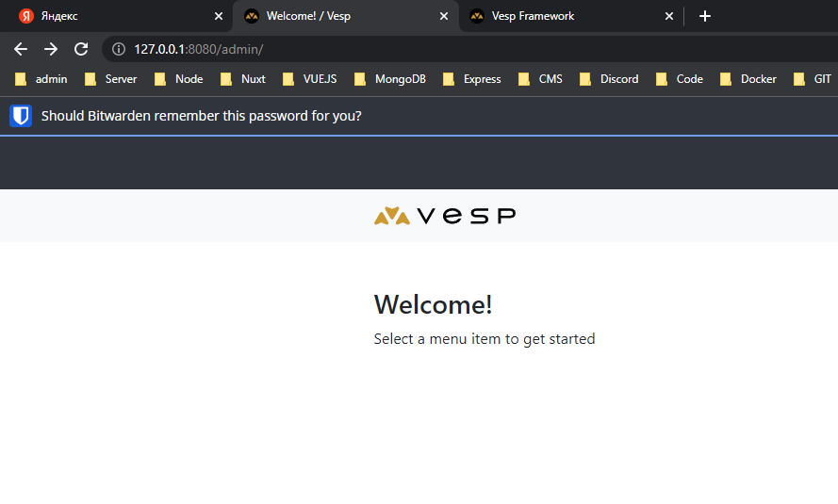Click the Bitwarden remember password message
Viewport: 838px width, 504px height.
(202, 116)
